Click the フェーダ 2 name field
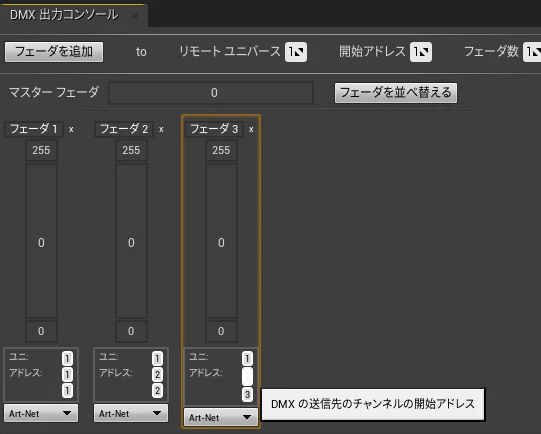541x434 pixels. 124,129
